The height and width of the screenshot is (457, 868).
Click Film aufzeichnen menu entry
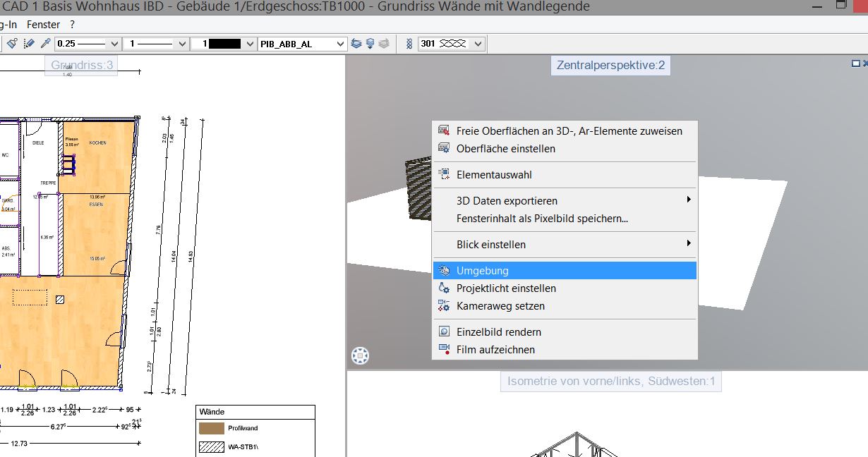(x=495, y=349)
